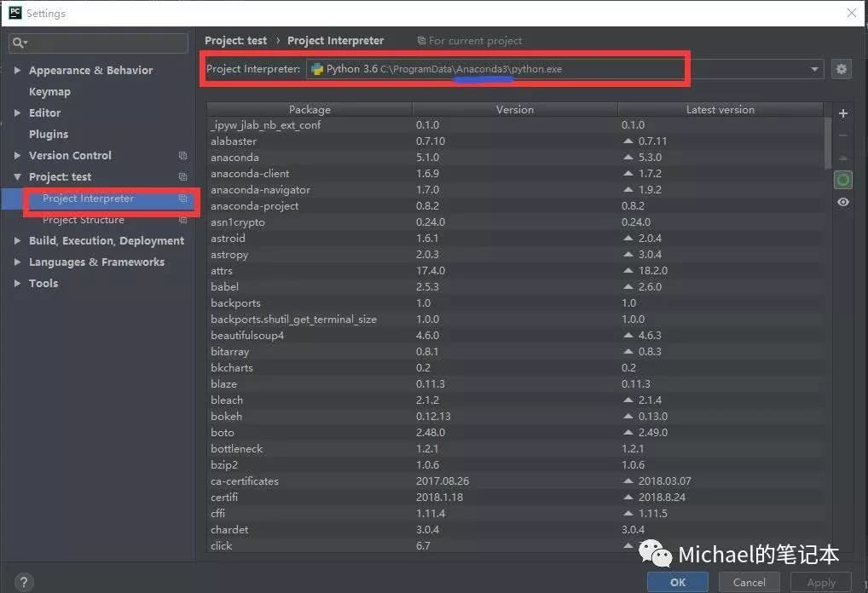Click the OK button
This screenshot has height=593, width=868.
(x=678, y=582)
